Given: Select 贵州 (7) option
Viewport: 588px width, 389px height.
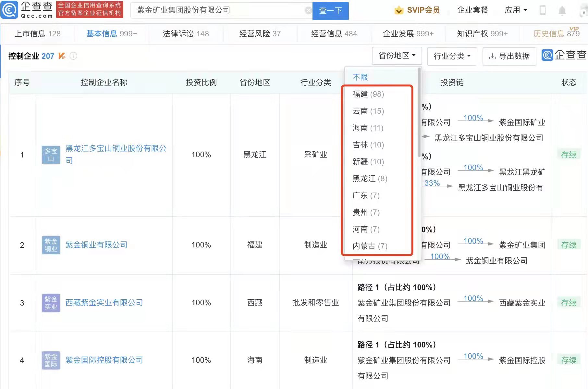Looking at the screenshot, I should 366,212.
